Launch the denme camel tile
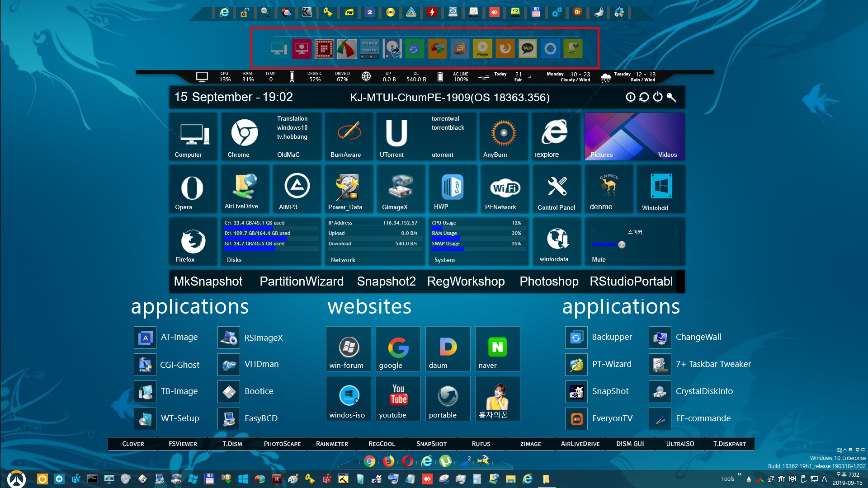This screenshot has height=488, width=868. 609,189
